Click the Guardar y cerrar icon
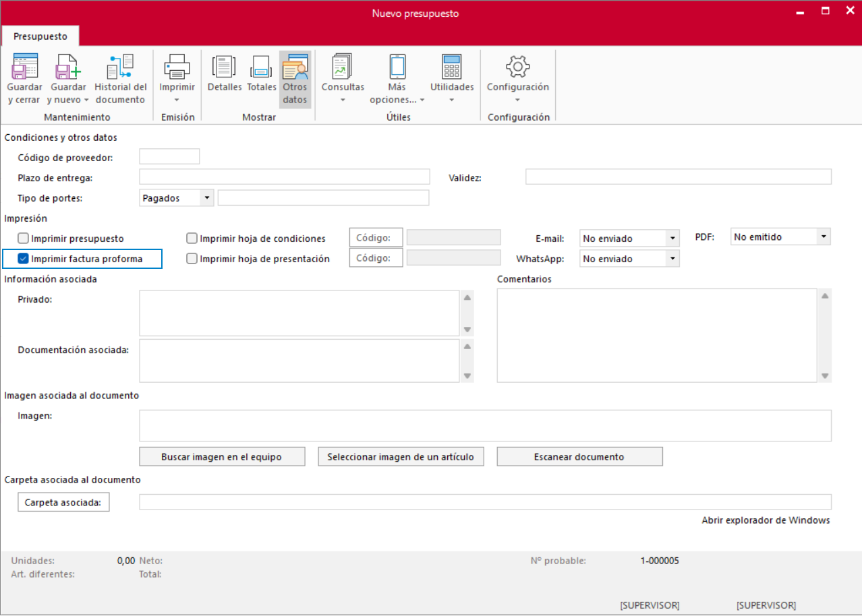The width and height of the screenshot is (862, 616). point(25,67)
